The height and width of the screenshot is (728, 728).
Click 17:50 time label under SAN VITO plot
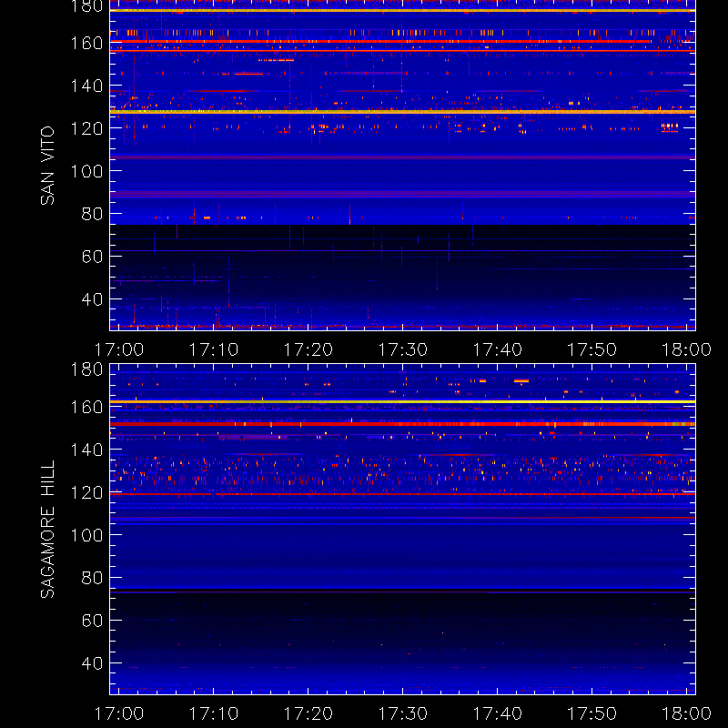click(x=592, y=349)
